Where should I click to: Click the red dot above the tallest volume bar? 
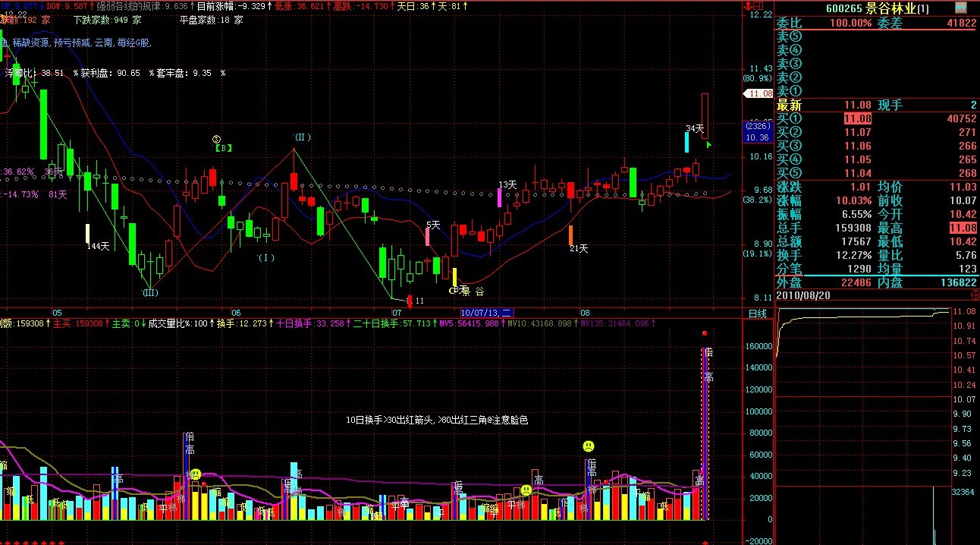[x=705, y=333]
